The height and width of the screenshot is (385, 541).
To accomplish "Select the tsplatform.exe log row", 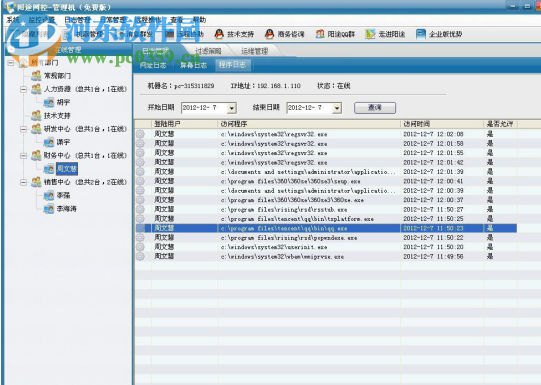I will coord(326,219).
